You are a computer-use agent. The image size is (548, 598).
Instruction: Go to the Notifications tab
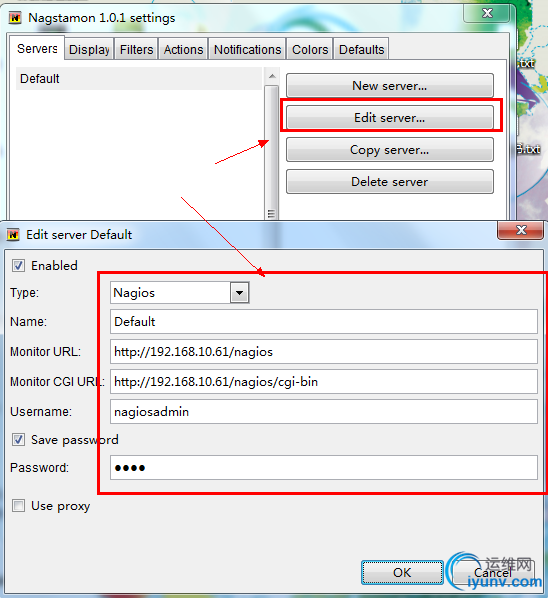[x=247, y=50]
